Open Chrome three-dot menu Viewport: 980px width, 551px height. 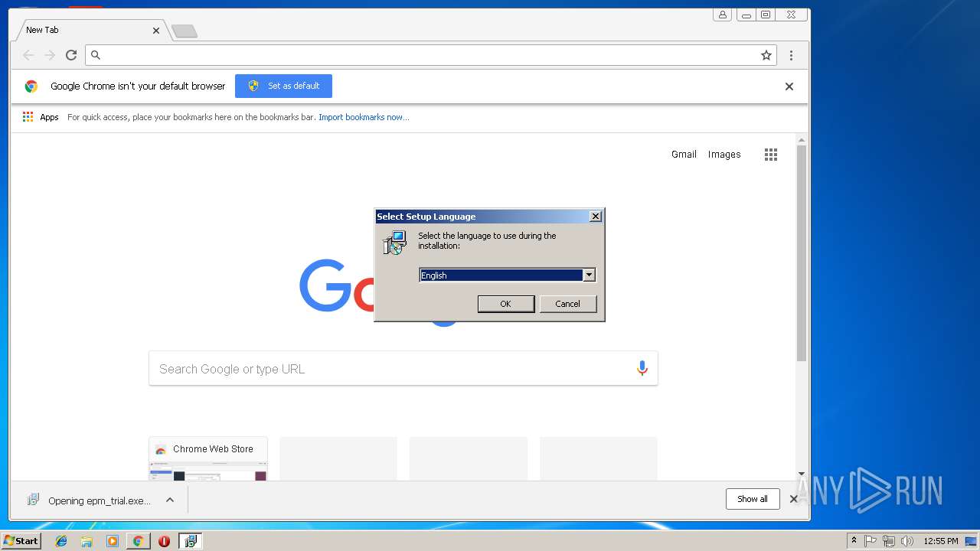coord(791,55)
